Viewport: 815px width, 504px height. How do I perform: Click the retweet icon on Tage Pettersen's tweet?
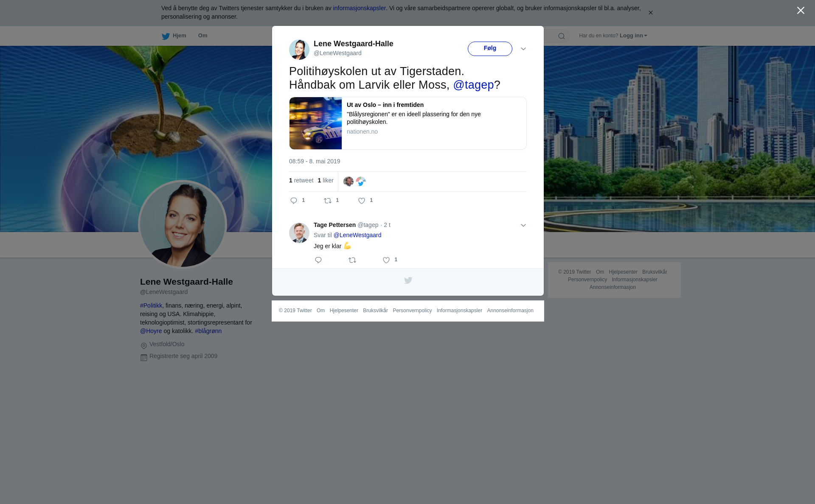(352, 260)
